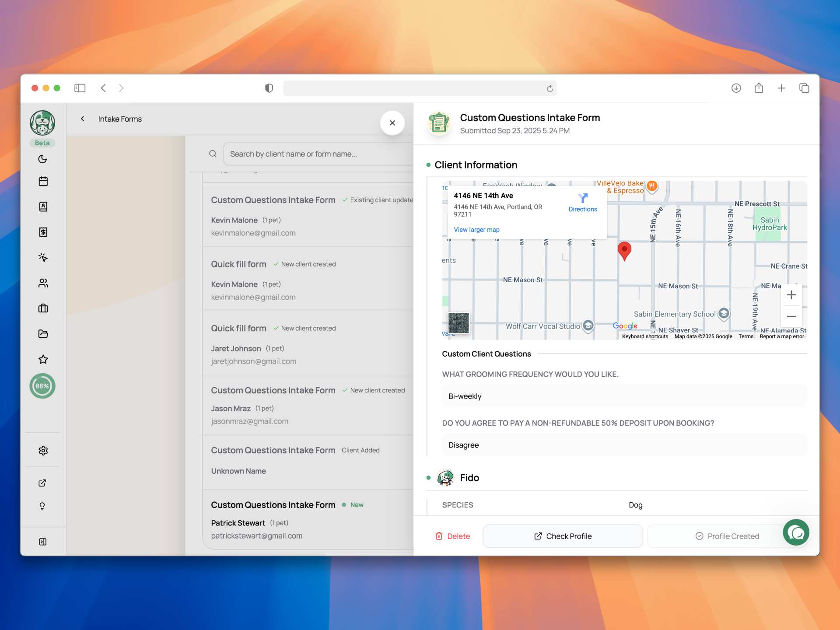The image size is (840, 630).
Task: Open the invoice dollar icon in sidebar
Action: coord(43,232)
